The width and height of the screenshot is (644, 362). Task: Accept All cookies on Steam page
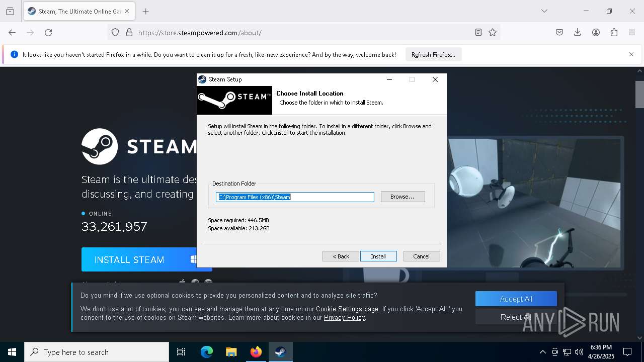(x=516, y=299)
